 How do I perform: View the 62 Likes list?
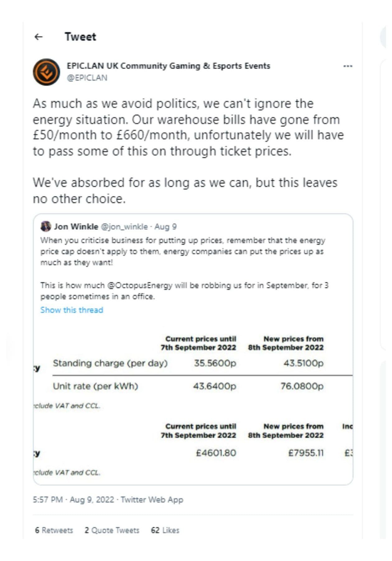point(165,530)
